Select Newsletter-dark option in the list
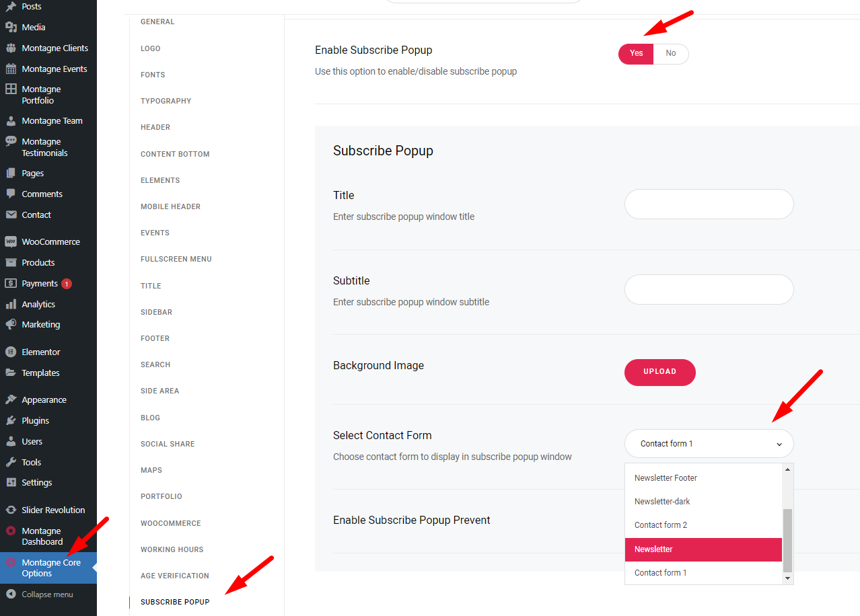 click(x=703, y=502)
